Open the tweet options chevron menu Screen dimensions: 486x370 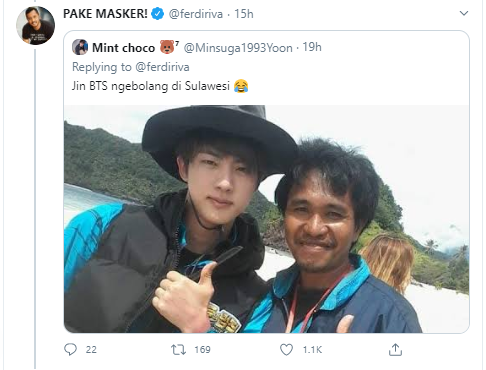464,13
